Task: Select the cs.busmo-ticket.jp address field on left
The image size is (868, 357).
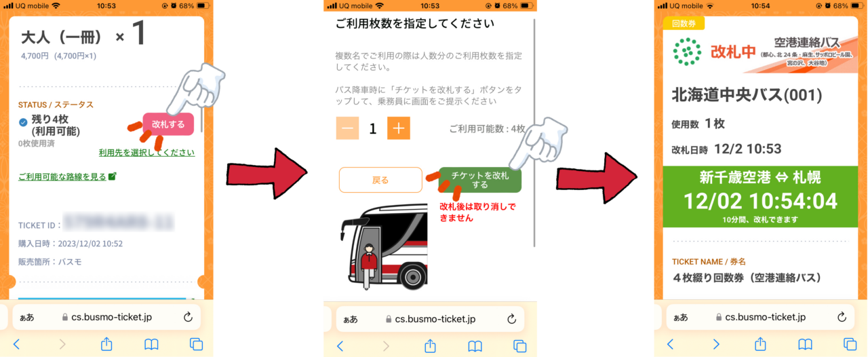Action: click(106, 317)
